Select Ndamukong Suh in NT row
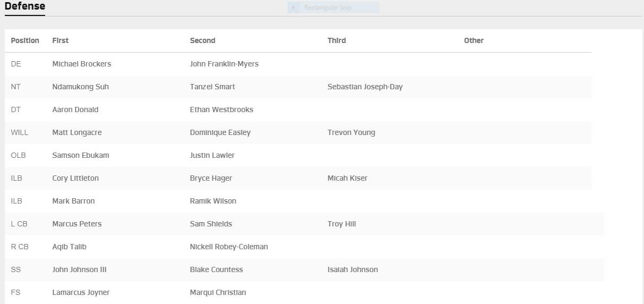 (80, 87)
